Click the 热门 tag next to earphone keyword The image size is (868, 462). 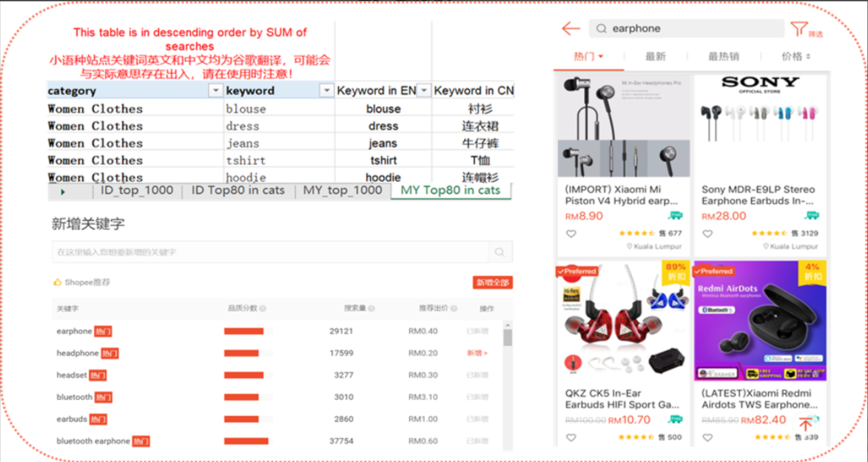click(x=103, y=331)
